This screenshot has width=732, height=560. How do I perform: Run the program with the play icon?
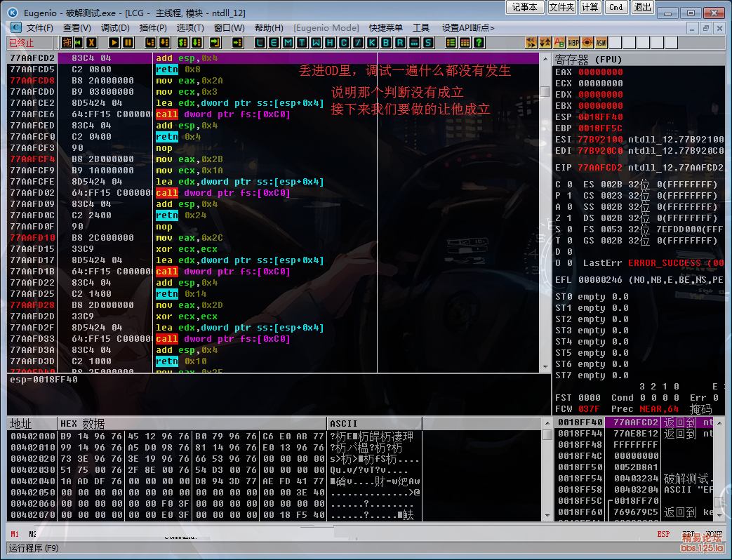pos(114,43)
